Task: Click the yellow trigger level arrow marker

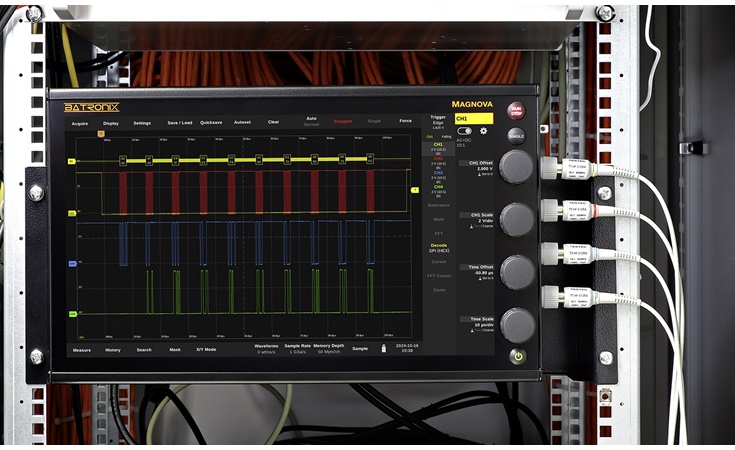Action: point(415,189)
